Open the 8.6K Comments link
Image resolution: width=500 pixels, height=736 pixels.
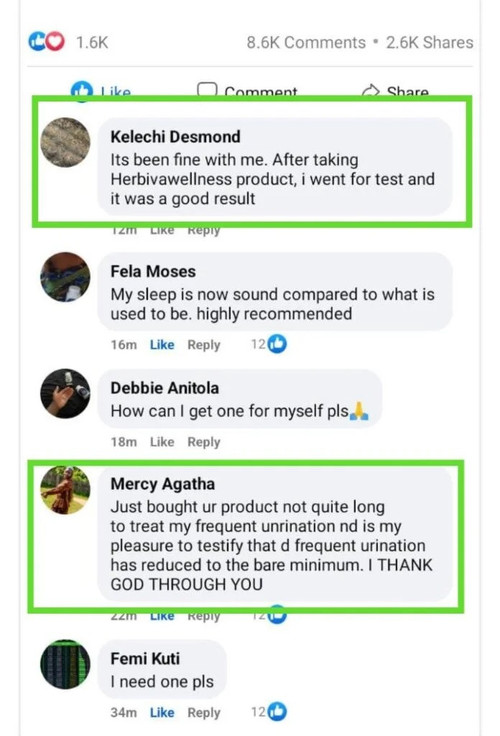click(x=306, y=42)
